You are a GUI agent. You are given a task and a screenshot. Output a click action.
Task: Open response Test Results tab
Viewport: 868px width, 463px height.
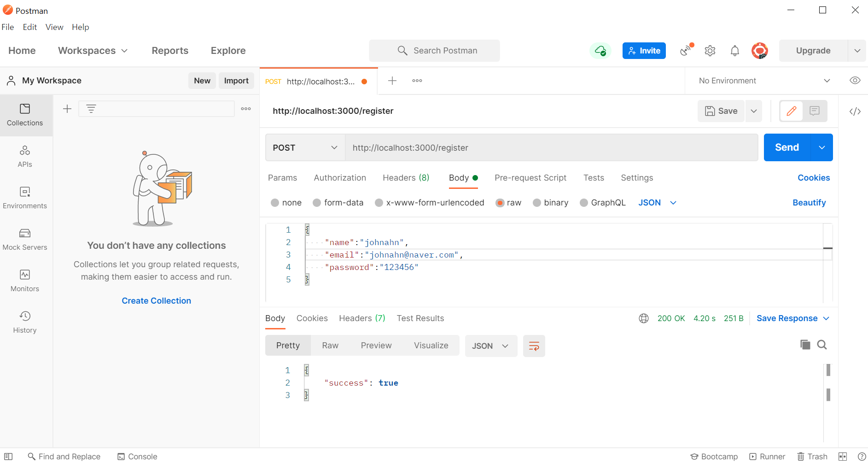pos(420,318)
